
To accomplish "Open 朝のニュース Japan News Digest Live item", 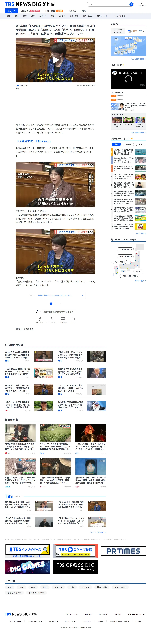I will [128, 107].
